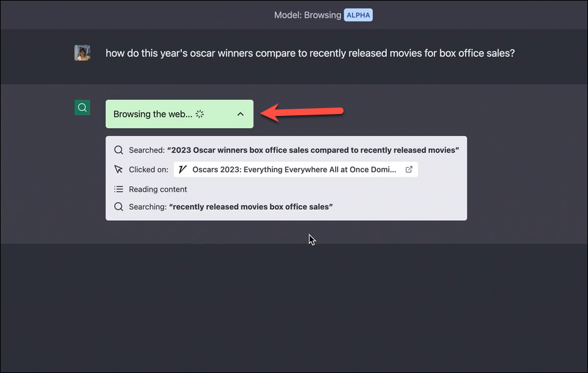Click the external link icon on Oscars result

tap(409, 169)
